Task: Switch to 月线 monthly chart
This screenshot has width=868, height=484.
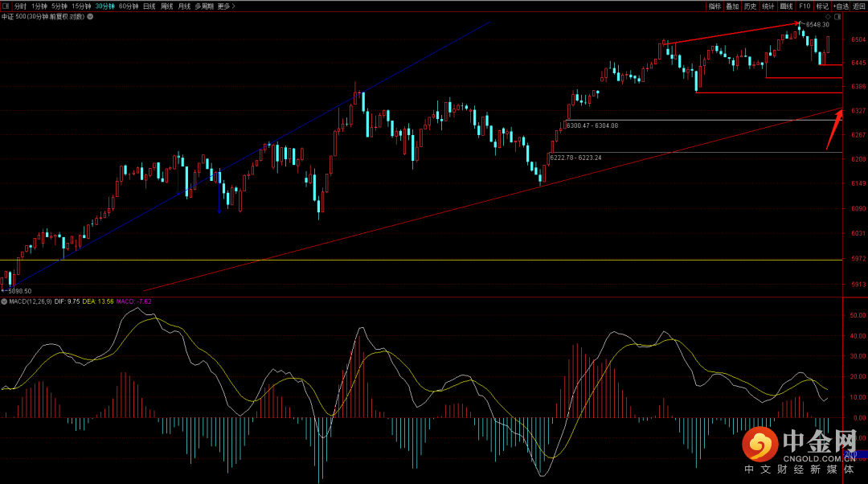Action: tap(184, 6)
